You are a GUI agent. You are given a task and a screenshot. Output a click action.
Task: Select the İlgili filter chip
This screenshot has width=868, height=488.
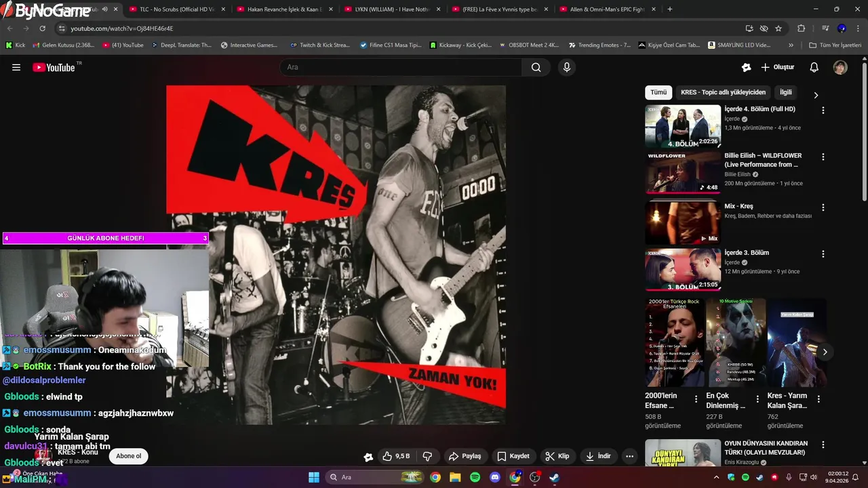[x=785, y=92]
